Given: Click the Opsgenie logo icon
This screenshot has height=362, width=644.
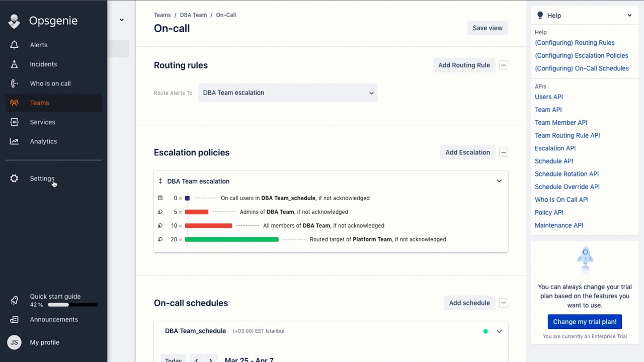Looking at the screenshot, I should pos(14,21).
